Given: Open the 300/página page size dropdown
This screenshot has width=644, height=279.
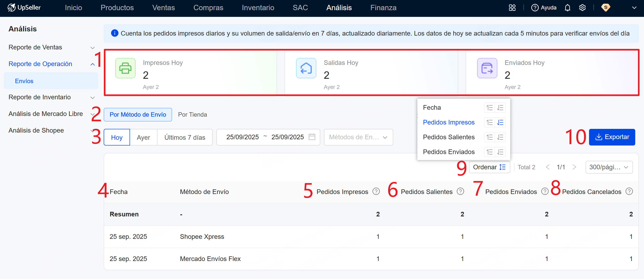Looking at the screenshot, I should click(608, 167).
